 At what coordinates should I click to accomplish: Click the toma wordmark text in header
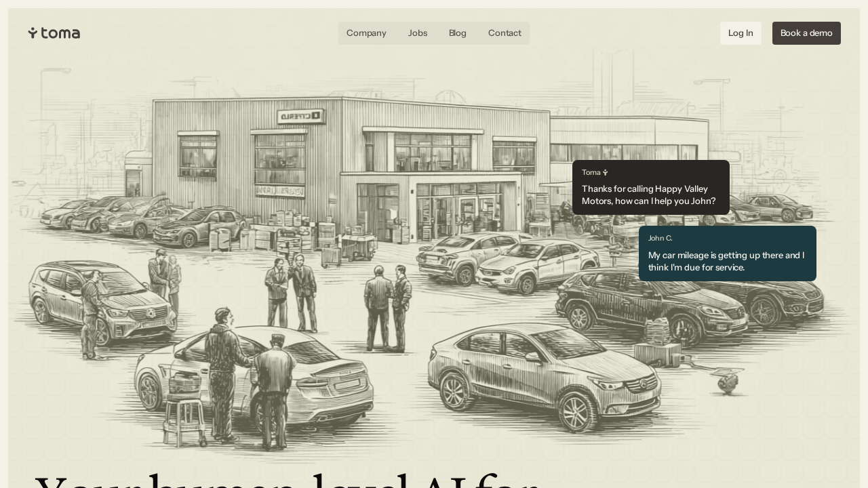coord(60,33)
